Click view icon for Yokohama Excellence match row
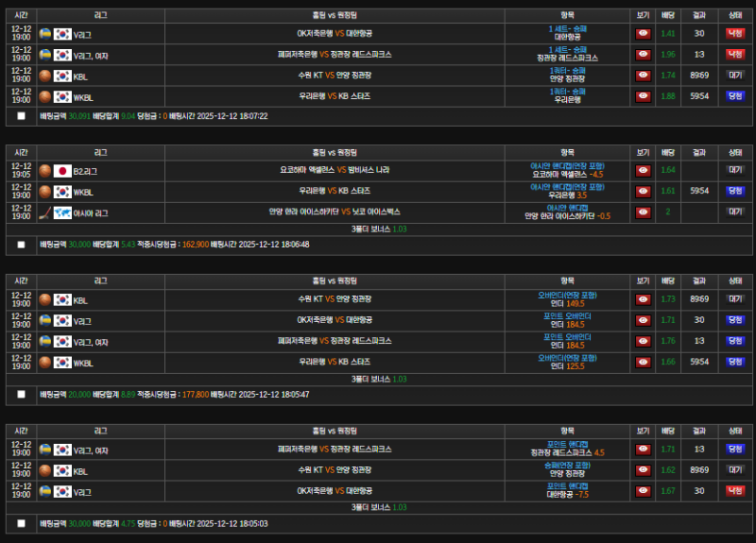The height and width of the screenshot is (543, 756). click(x=643, y=171)
